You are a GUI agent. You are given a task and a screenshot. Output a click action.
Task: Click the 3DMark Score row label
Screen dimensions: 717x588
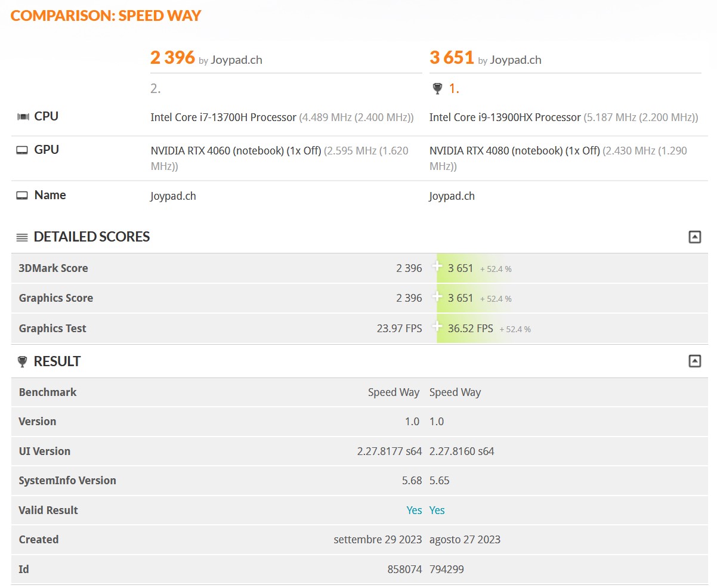pos(54,268)
